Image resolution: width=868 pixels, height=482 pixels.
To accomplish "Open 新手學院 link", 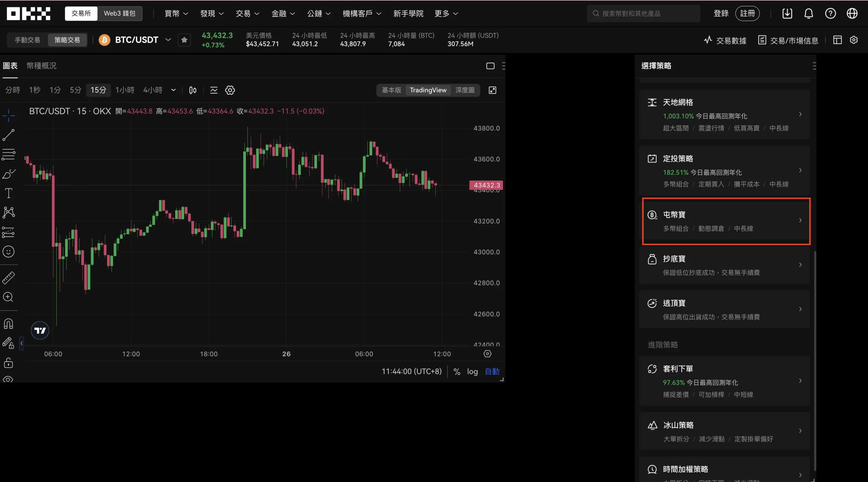I will [408, 14].
